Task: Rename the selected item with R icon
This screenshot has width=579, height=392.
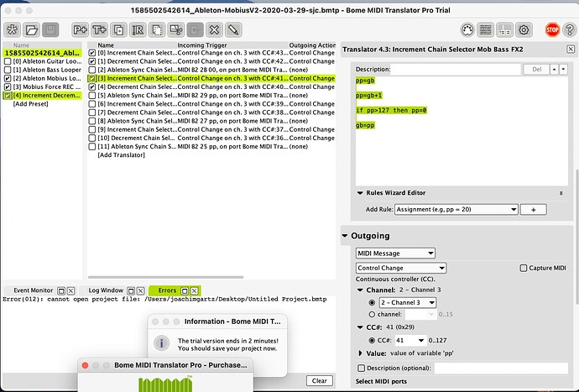Action: (x=138, y=30)
